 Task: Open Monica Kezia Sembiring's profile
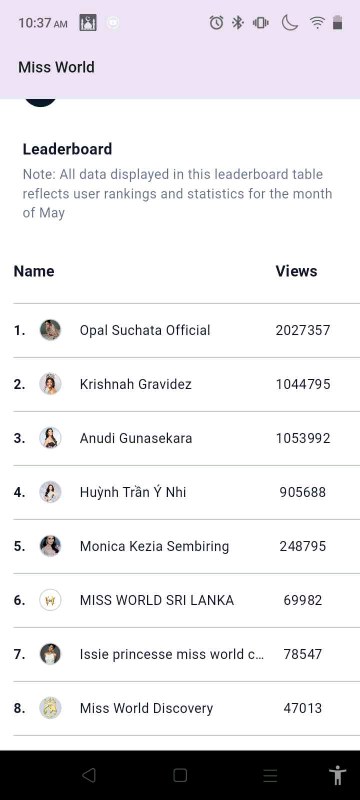click(187, 546)
